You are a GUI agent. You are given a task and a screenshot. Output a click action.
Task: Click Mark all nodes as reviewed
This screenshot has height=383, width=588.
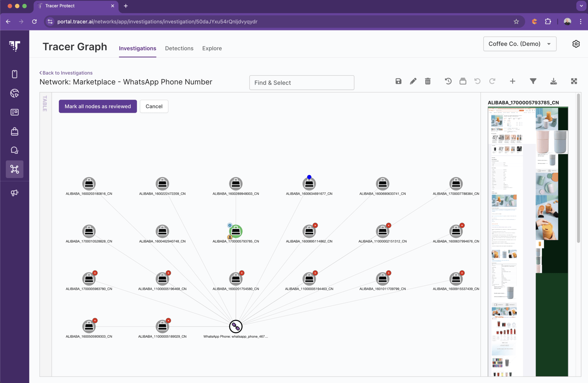coord(98,106)
